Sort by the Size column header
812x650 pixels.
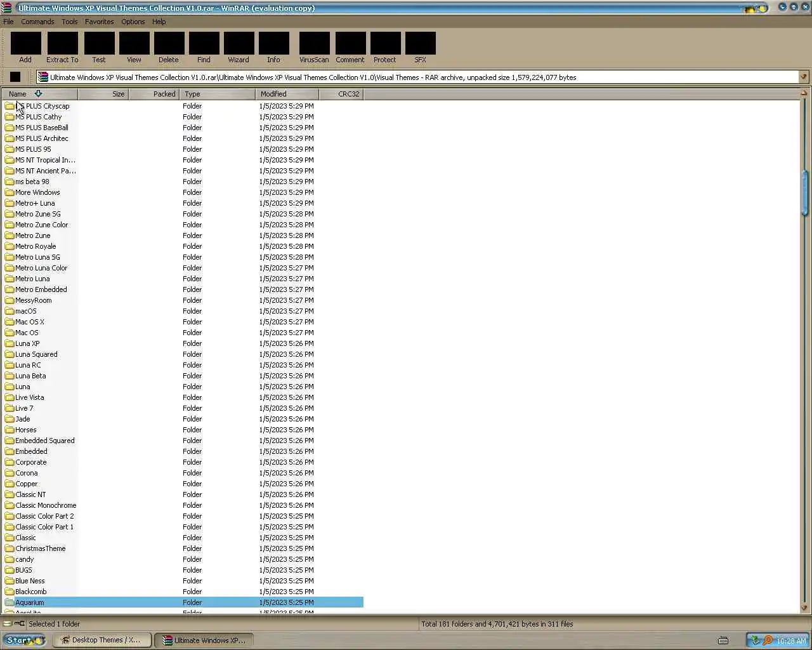pyautogui.click(x=103, y=94)
